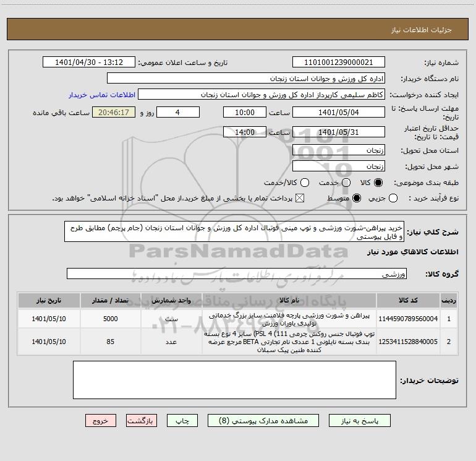Click the price validity date 1401/05/31
The image size is (476, 461).
point(339,132)
